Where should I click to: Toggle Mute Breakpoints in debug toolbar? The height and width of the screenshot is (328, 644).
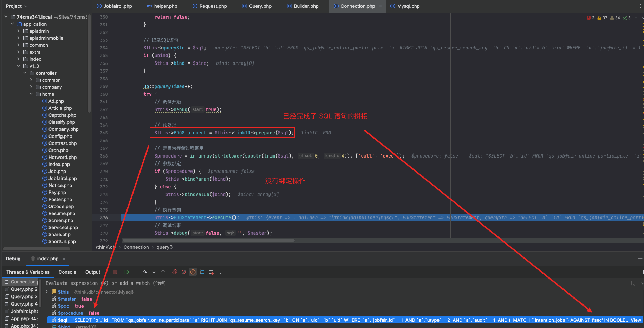click(x=184, y=272)
